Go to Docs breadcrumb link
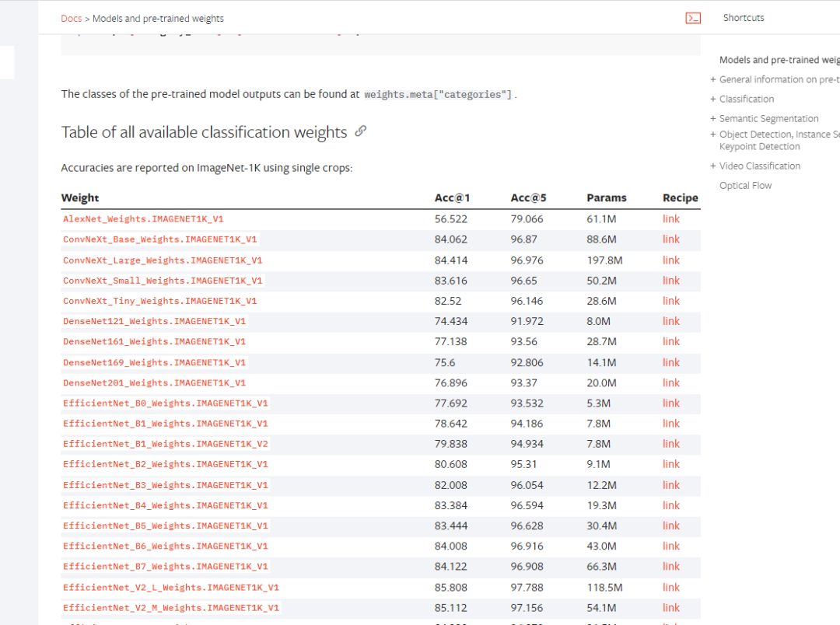The image size is (840, 625). [x=72, y=18]
